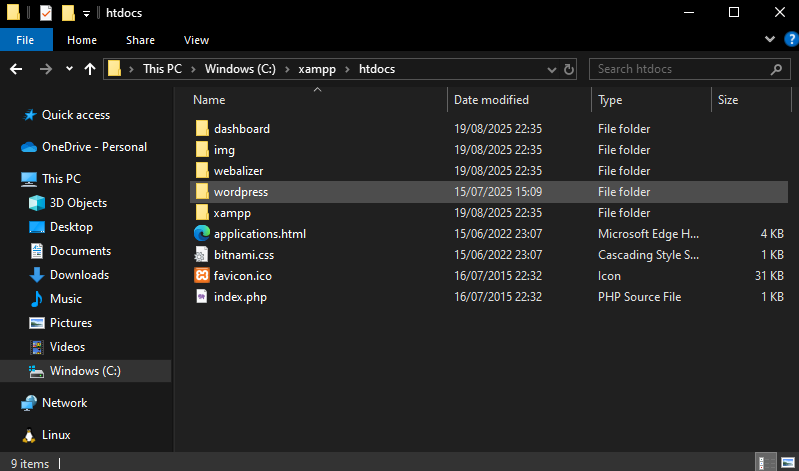Open Customize Quick Access Toolbar dropdown
This screenshot has width=799, height=471.
pyautogui.click(x=86, y=14)
